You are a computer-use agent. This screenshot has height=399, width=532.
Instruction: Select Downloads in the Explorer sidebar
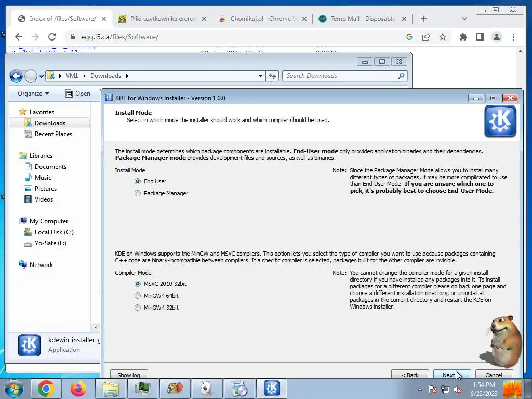[x=49, y=123]
